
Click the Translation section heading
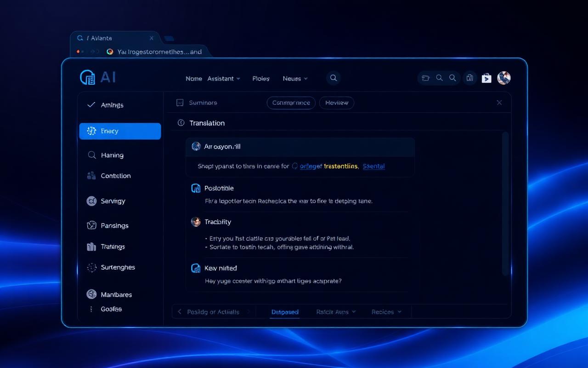(x=207, y=123)
